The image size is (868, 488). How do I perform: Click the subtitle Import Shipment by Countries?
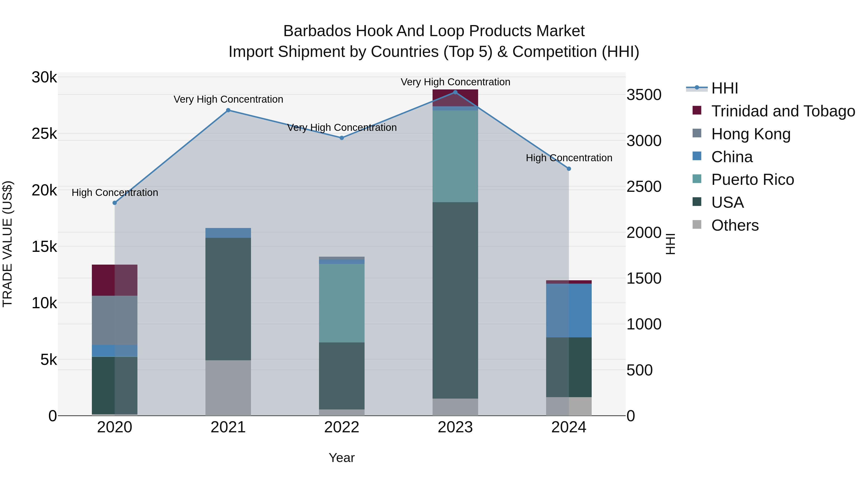tap(434, 52)
